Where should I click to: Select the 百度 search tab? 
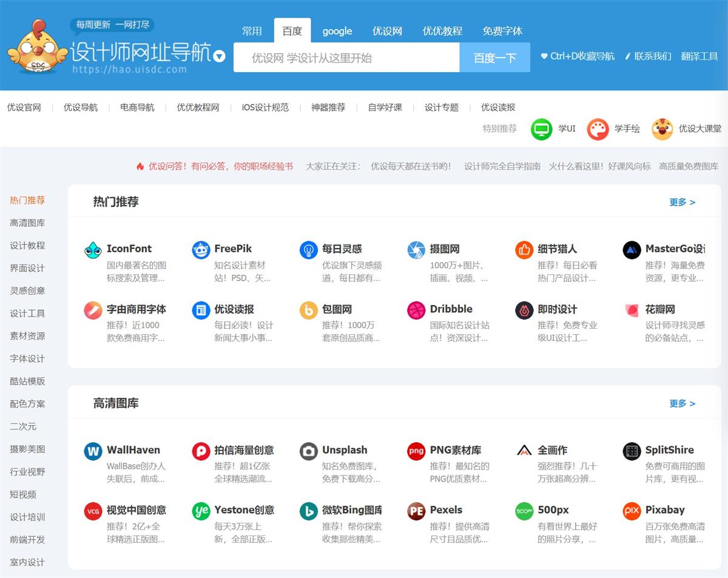tap(292, 31)
